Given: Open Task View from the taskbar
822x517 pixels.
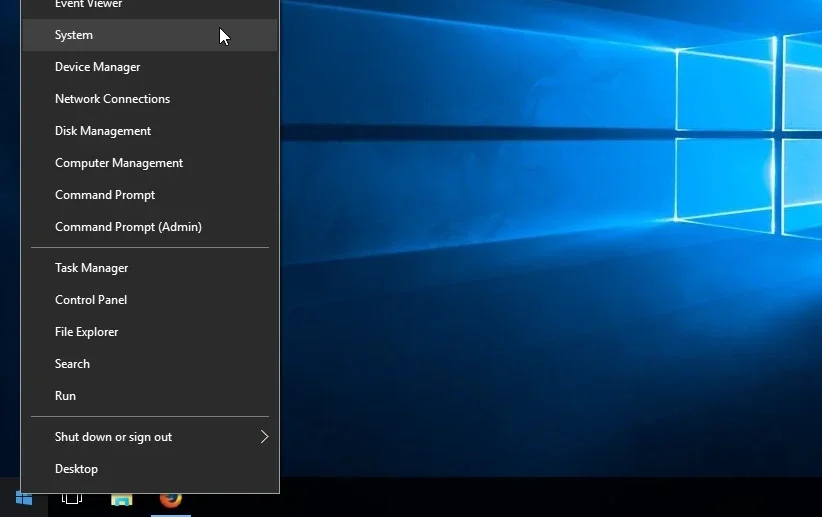Looking at the screenshot, I should [72, 498].
